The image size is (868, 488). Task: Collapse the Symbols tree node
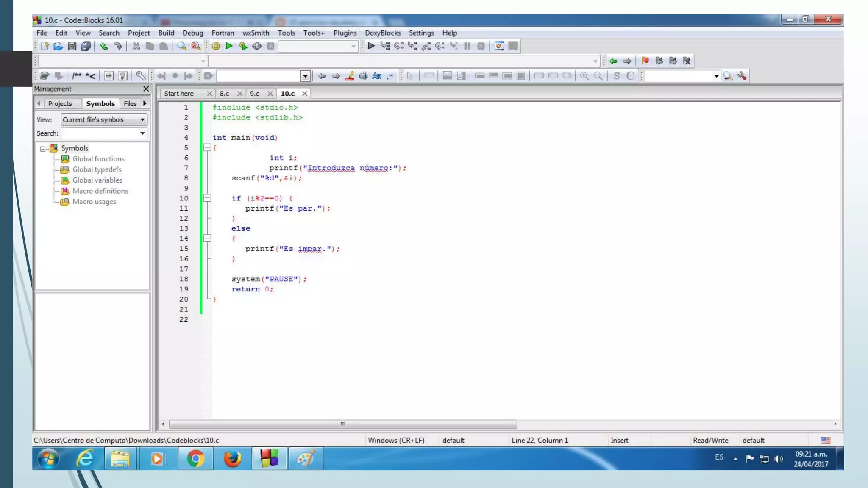(x=43, y=149)
